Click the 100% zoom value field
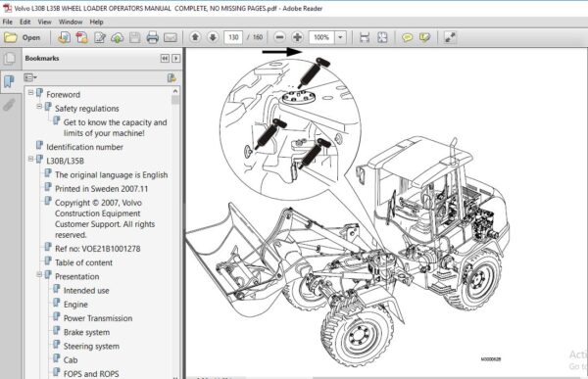The height and width of the screenshot is (379, 588). coord(321,37)
